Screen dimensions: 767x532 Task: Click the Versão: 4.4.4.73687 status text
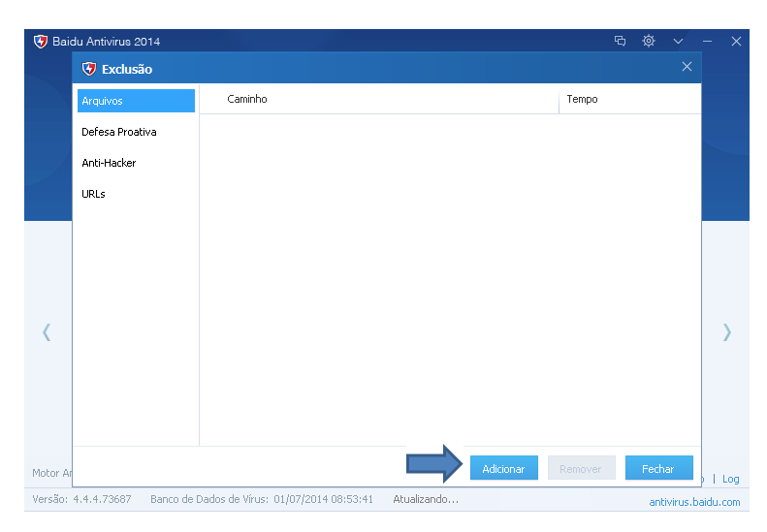(81, 499)
